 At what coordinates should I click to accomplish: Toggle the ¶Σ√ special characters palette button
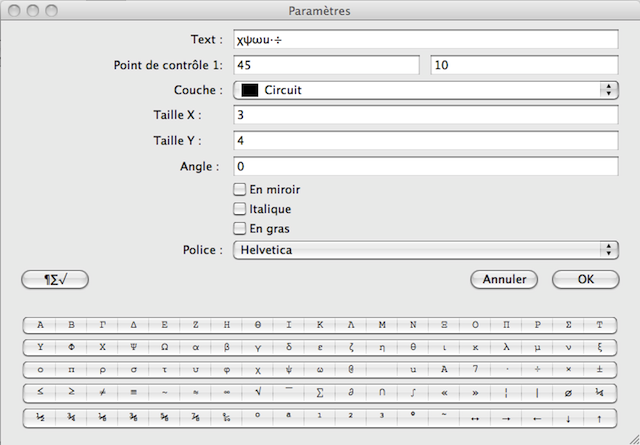pos(55,280)
